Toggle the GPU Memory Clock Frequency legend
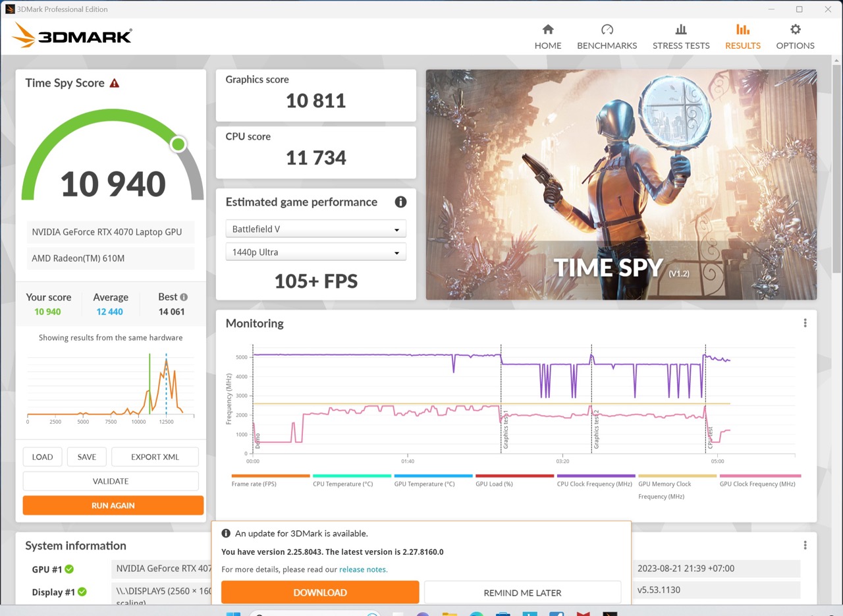The image size is (843, 616). [677, 486]
